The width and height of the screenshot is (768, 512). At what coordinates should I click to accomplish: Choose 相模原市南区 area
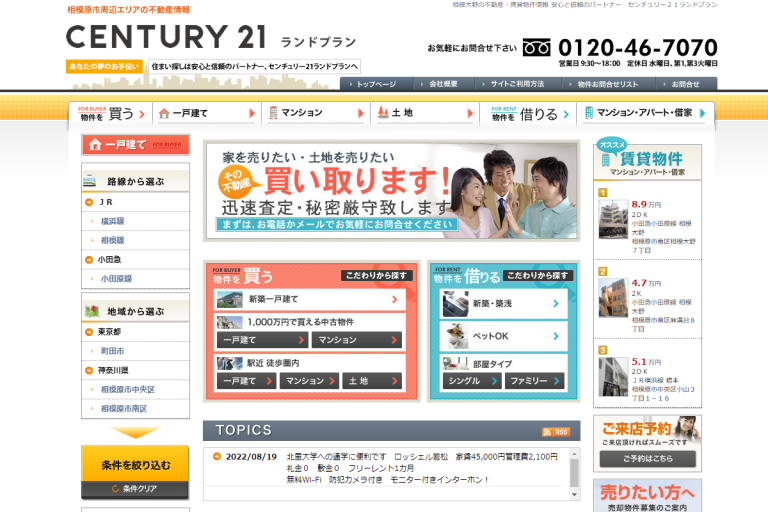click(x=123, y=409)
